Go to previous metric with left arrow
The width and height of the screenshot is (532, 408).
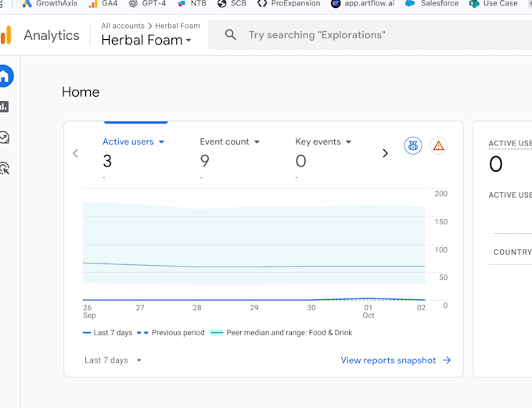(x=76, y=153)
